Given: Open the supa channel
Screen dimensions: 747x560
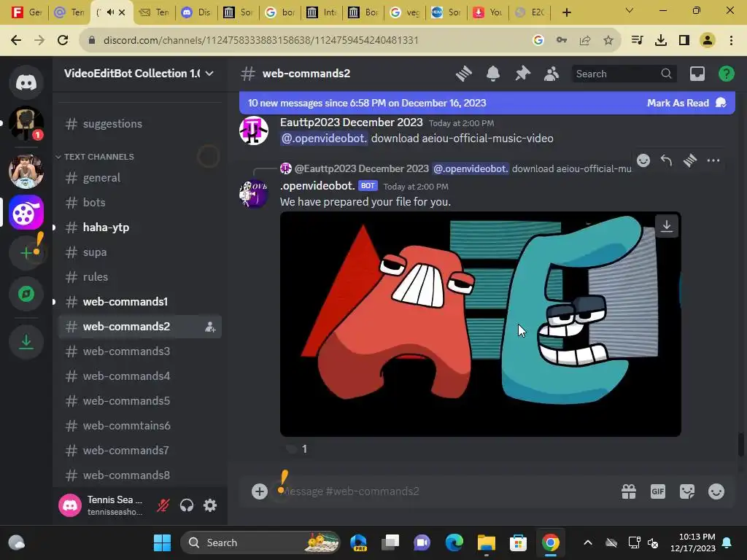Looking at the screenshot, I should click(x=139, y=252).
